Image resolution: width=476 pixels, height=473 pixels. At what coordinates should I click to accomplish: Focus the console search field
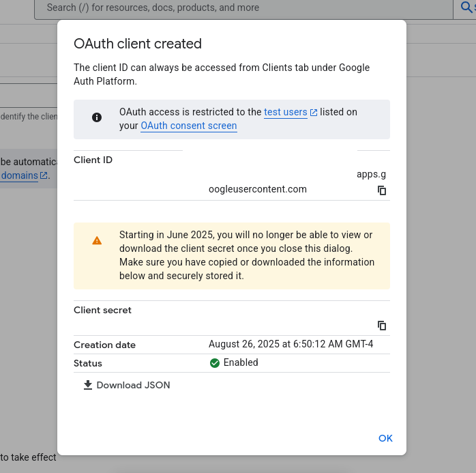[x=243, y=8]
